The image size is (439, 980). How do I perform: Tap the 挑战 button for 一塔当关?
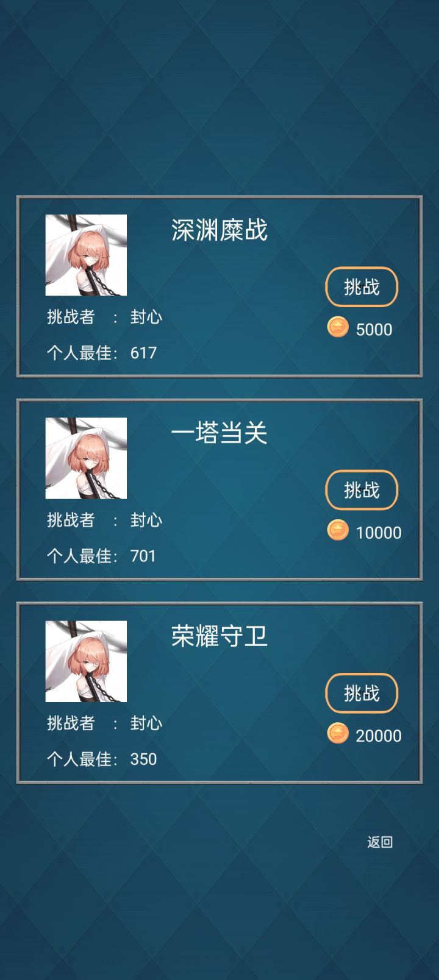coord(362,490)
